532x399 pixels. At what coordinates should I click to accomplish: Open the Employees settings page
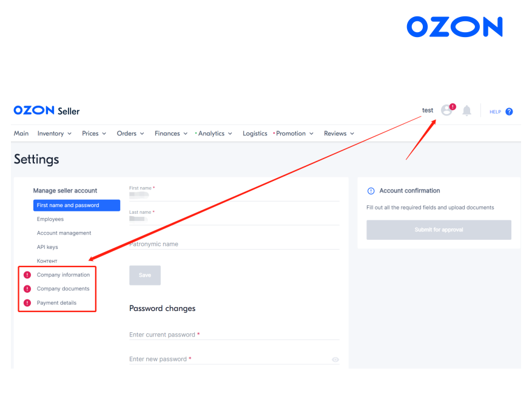tap(52, 219)
